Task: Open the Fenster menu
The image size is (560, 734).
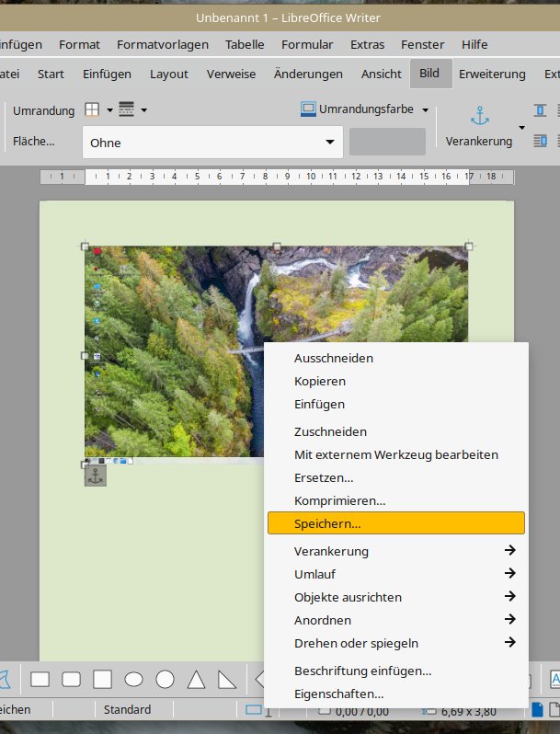Action: click(x=422, y=44)
